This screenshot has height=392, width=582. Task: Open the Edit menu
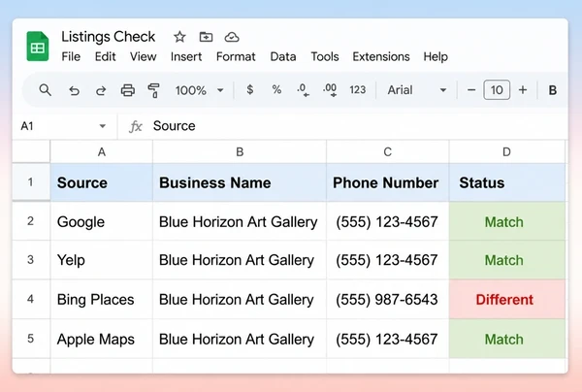(x=106, y=57)
